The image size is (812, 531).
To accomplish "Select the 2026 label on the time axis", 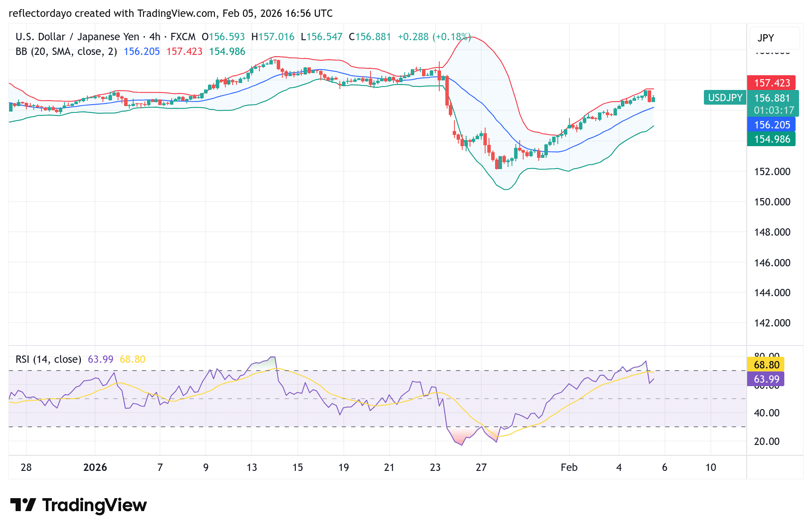I will [x=96, y=467].
